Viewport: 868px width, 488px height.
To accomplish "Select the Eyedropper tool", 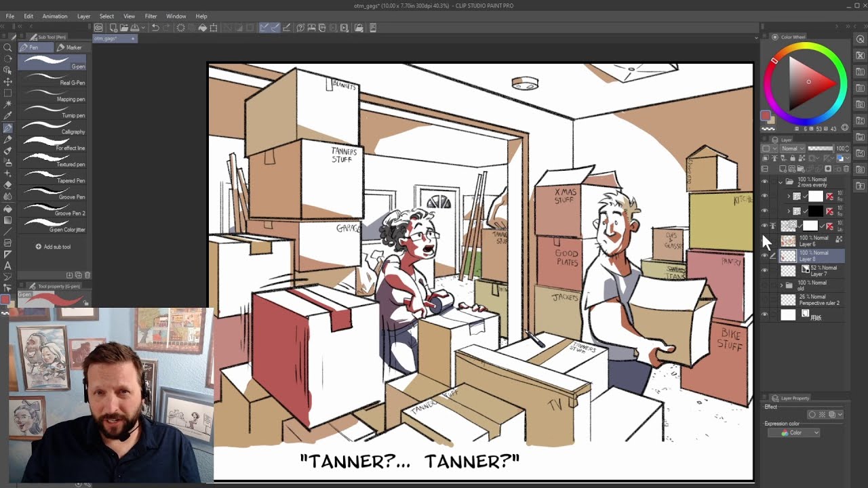I will coord(7,117).
